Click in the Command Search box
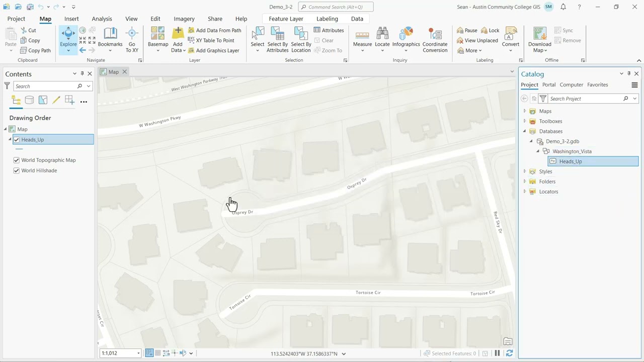Viewport: 644px width, 362px height. tap(336, 7)
